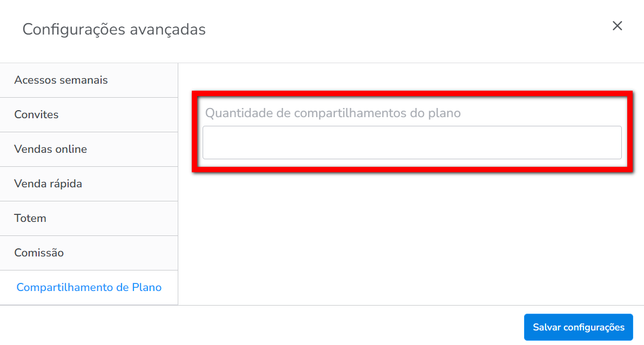Dismiss the dialog using the X icon
This screenshot has width=644, height=345.
[x=617, y=26]
